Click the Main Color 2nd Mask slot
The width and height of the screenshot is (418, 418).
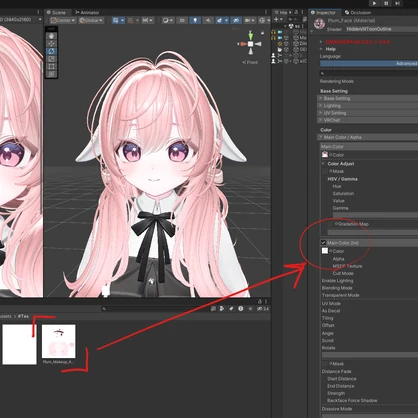[x=325, y=364]
